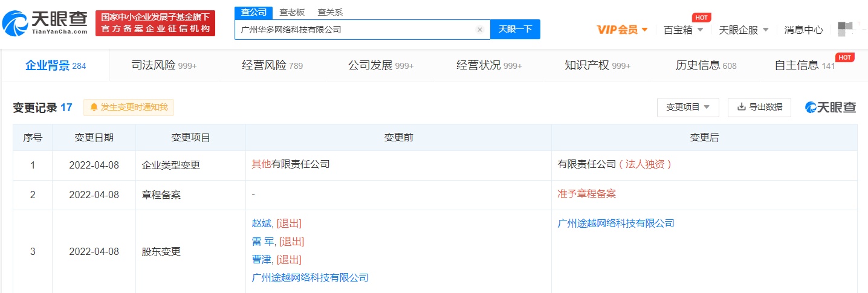This screenshot has width=868, height=293.
Task: Click the 变更前 column header
Action: click(398, 138)
